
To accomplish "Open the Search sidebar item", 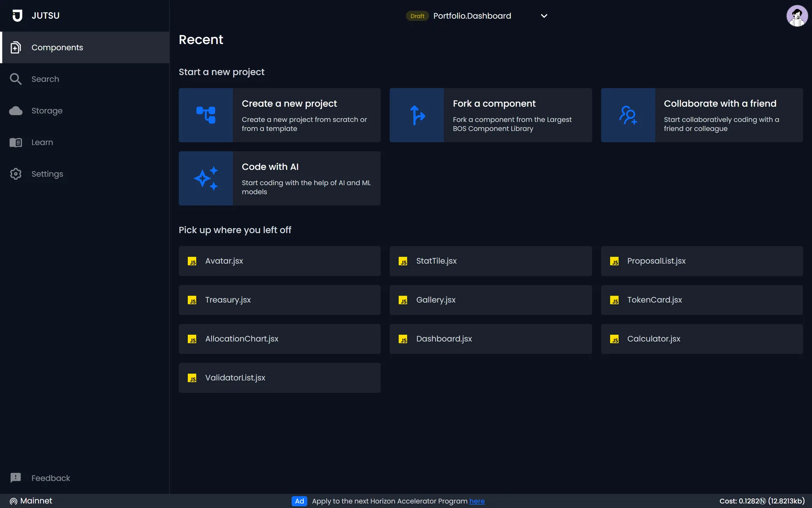I will [x=85, y=79].
